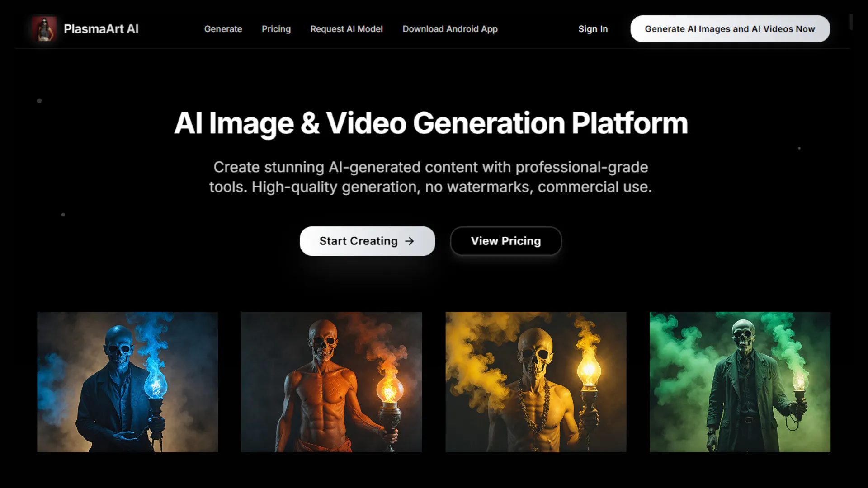This screenshot has width=868, height=488.
Task: Click the Sign In link
Action: pyautogui.click(x=593, y=29)
